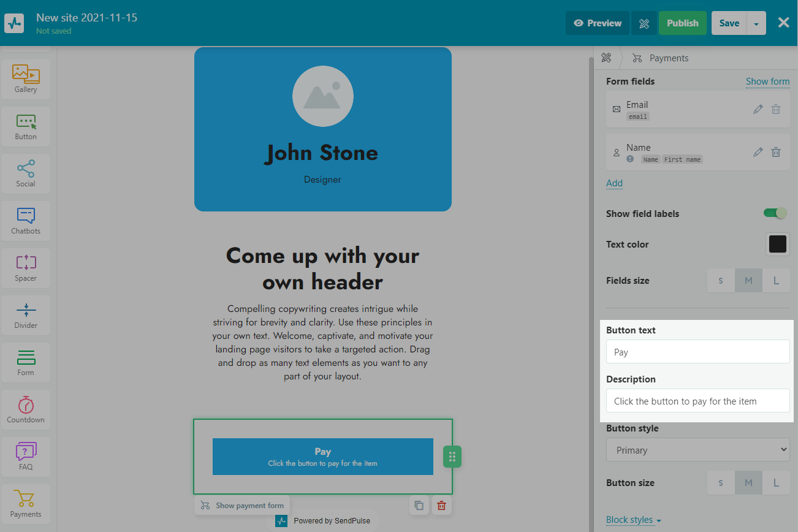Add a Form block from sidebar
The image size is (798, 532).
26,362
